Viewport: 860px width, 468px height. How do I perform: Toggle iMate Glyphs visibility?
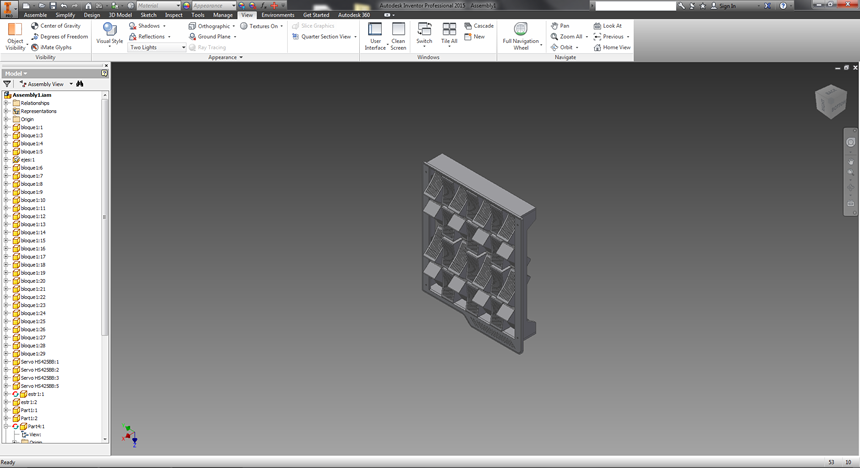[51, 47]
